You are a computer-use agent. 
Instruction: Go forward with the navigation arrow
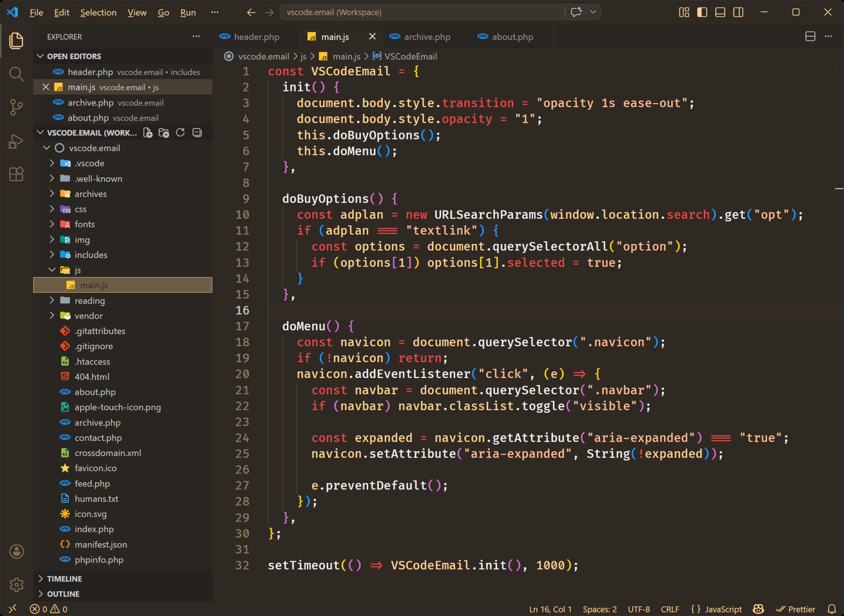click(269, 13)
